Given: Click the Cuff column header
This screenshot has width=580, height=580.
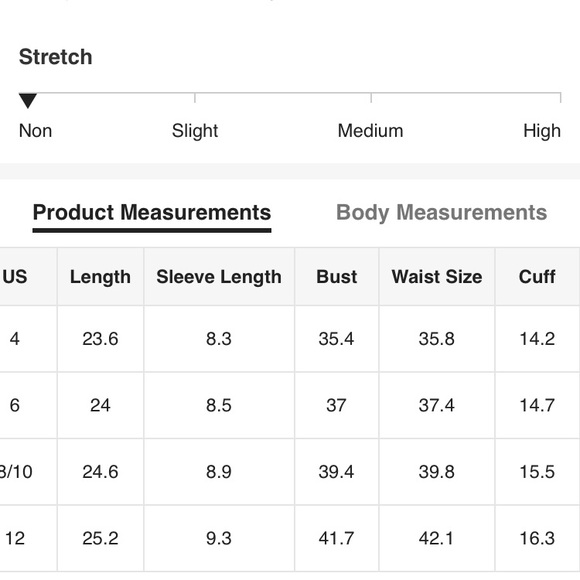Looking at the screenshot, I should [x=537, y=277].
